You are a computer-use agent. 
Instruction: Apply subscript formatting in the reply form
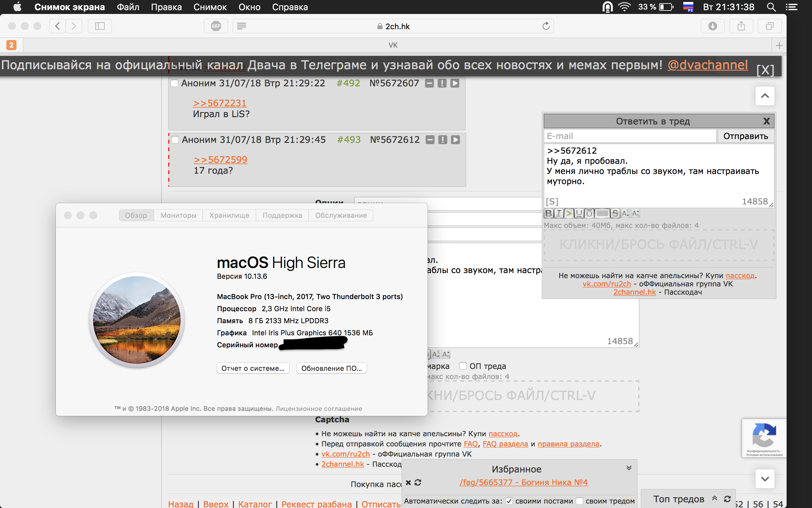(636, 213)
